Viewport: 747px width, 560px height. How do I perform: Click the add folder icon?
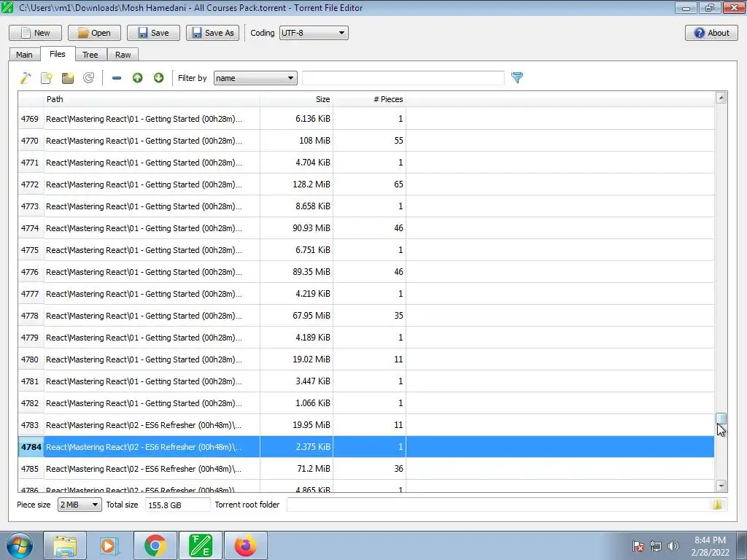[x=68, y=77]
